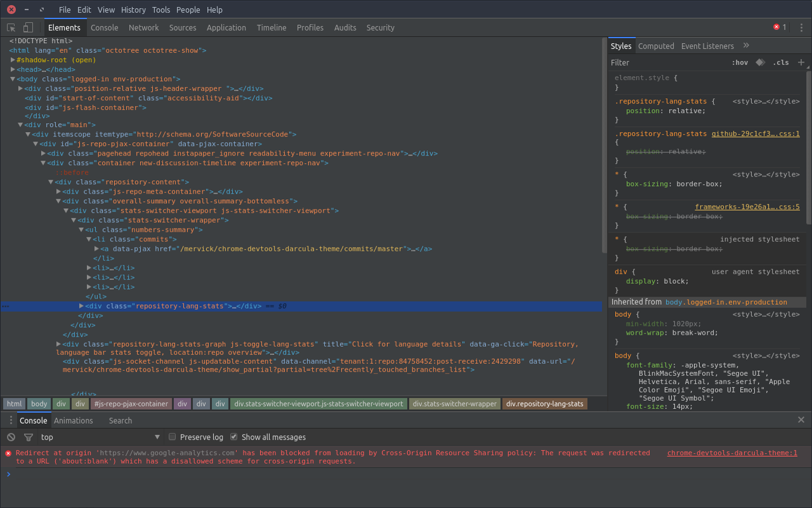Toggle the :hov pseudo-state panel
The width and height of the screenshot is (812, 508).
click(x=740, y=62)
